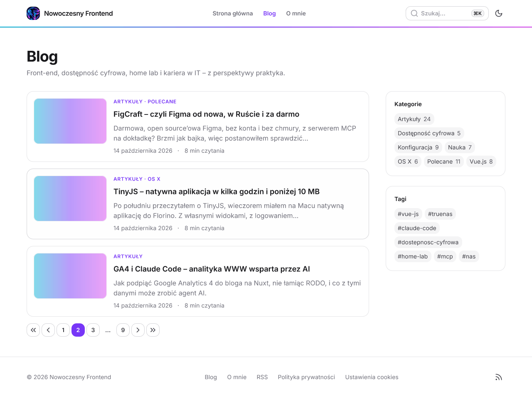Select page 2 in pagination
The height and width of the screenshot is (397, 532).
[x=78, y=330]
